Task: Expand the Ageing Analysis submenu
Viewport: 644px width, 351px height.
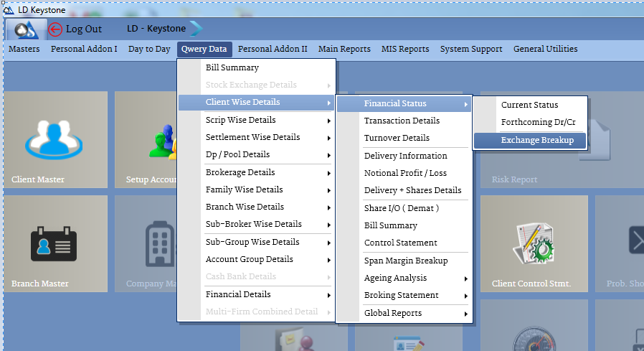Action: (x=416, y=278)
